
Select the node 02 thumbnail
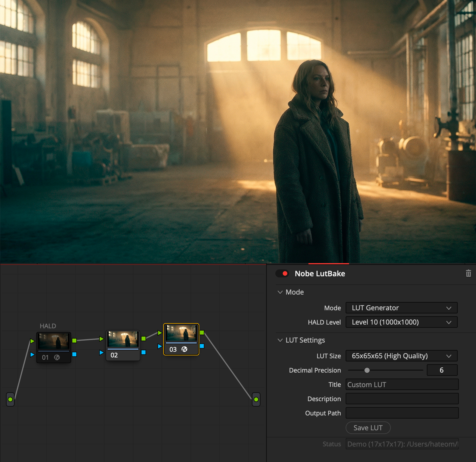[123, 339]
